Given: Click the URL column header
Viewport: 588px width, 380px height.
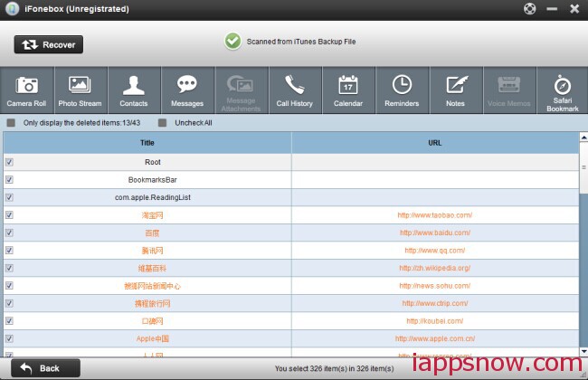Looking at the screenshot, I should pos(435,143).
